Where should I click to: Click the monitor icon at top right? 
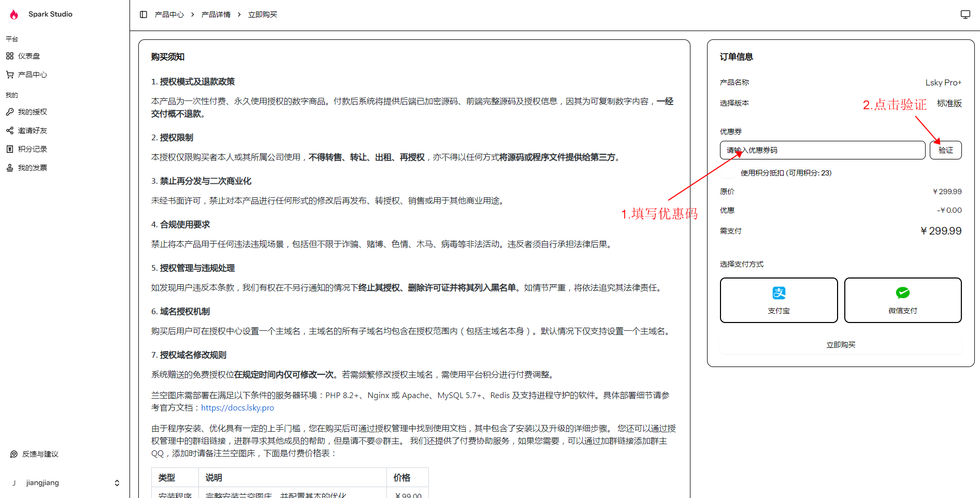coord(965,14)
